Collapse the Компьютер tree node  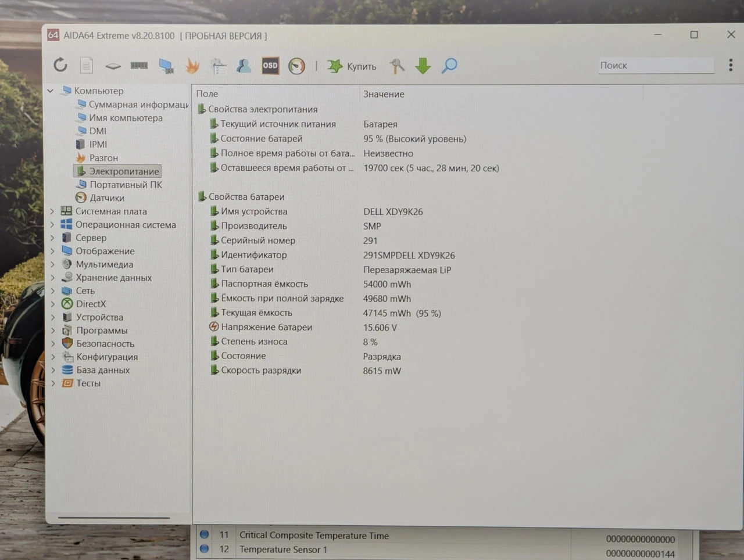(51, 91)
